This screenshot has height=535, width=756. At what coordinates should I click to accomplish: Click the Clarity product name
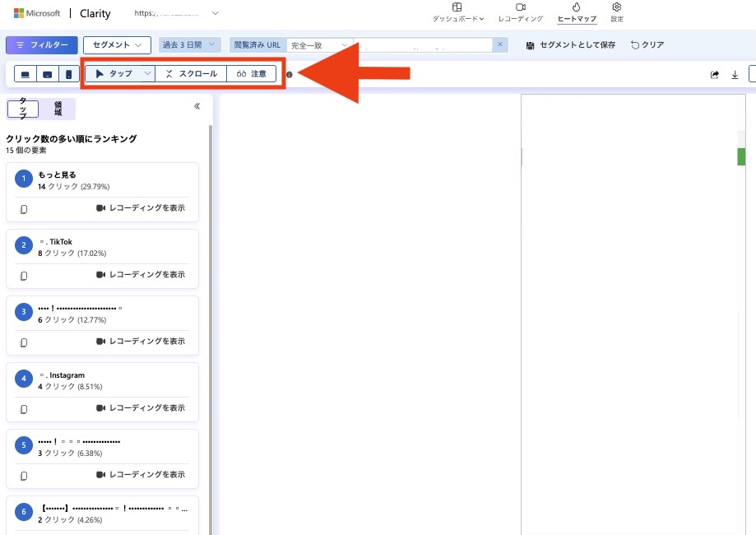coord(95,13)
